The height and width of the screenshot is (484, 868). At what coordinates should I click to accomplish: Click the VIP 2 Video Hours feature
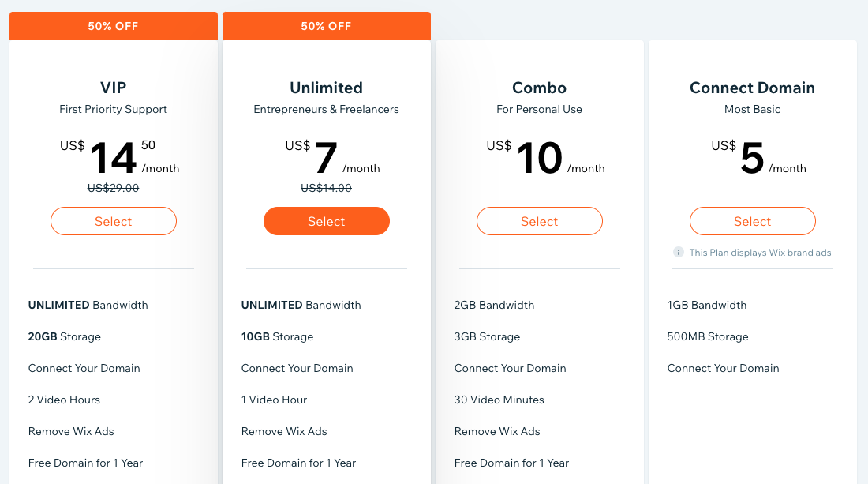pos(64,400)
